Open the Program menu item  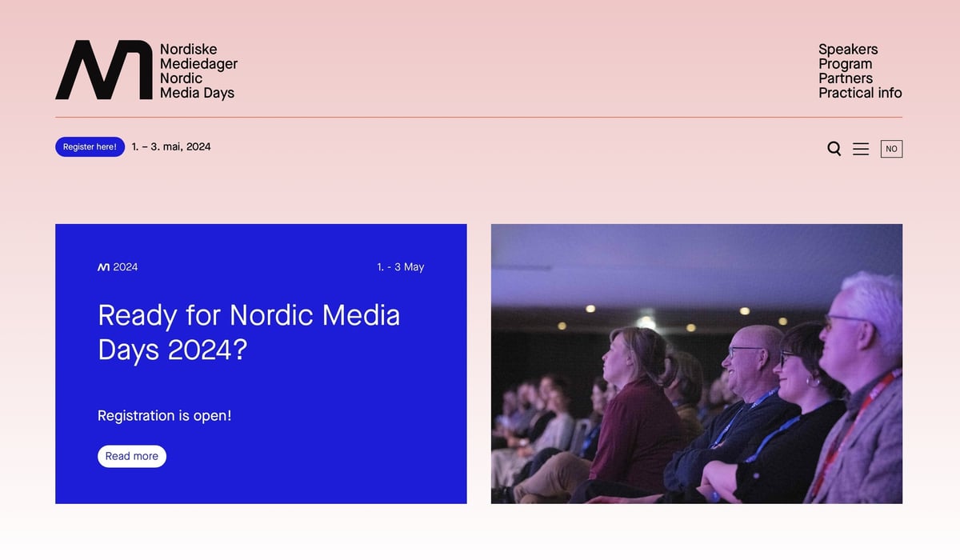[845, 64]
